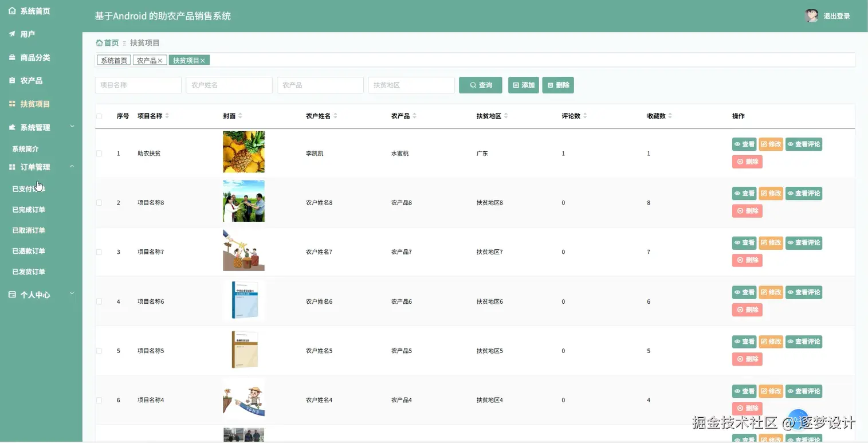
Task: Open 已发货订单 in the sidebar
Action: coord(29,272)
